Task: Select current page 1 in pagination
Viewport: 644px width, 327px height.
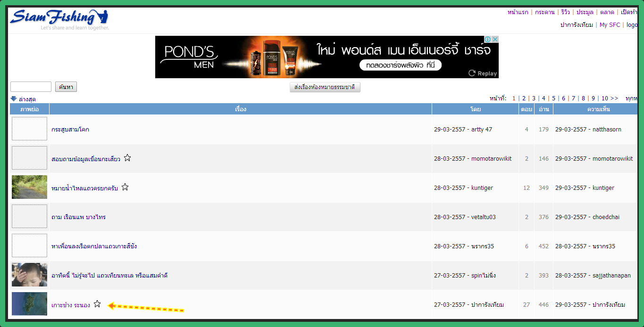Action: pos(514,98)
